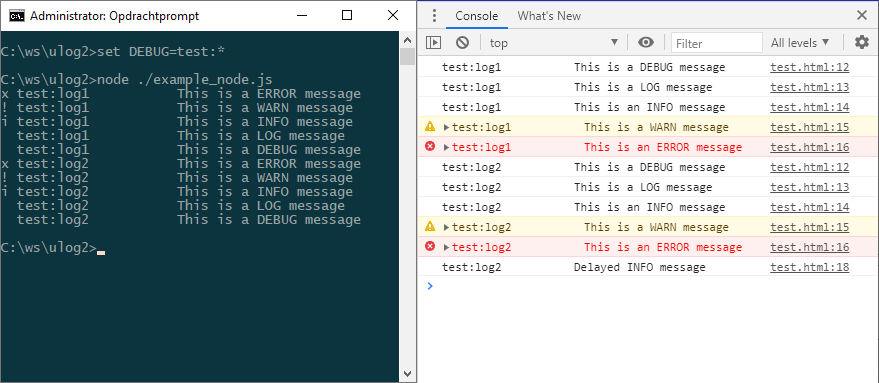879x383 pixels.
Task: Click 'This is a DEBUG message' of test:log2 in console
Action: pyautogui.click(x=649, y=167)
